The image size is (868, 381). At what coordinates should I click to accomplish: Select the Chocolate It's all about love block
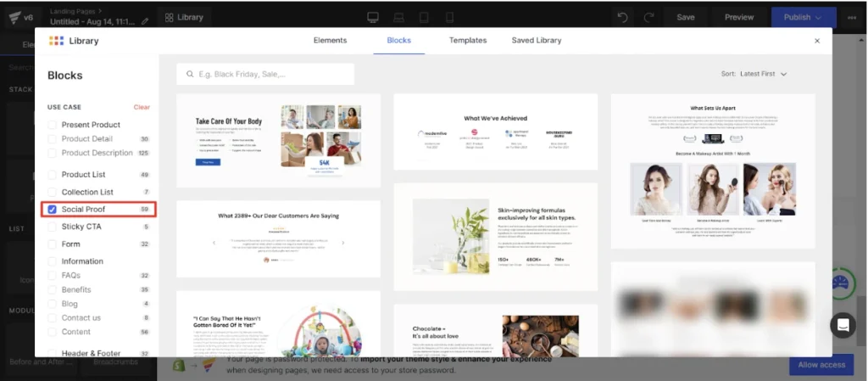coord(495,331)
